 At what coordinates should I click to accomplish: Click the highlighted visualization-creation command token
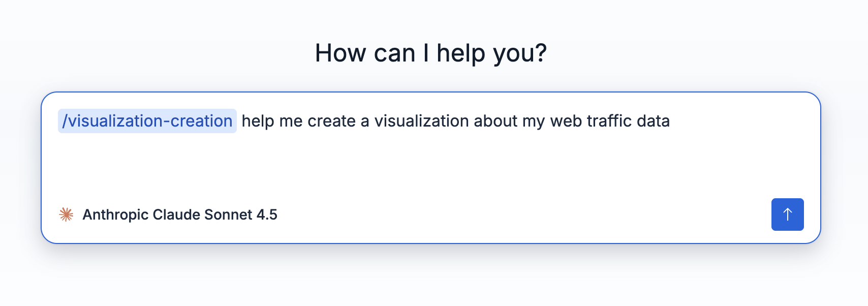point(147,120)
